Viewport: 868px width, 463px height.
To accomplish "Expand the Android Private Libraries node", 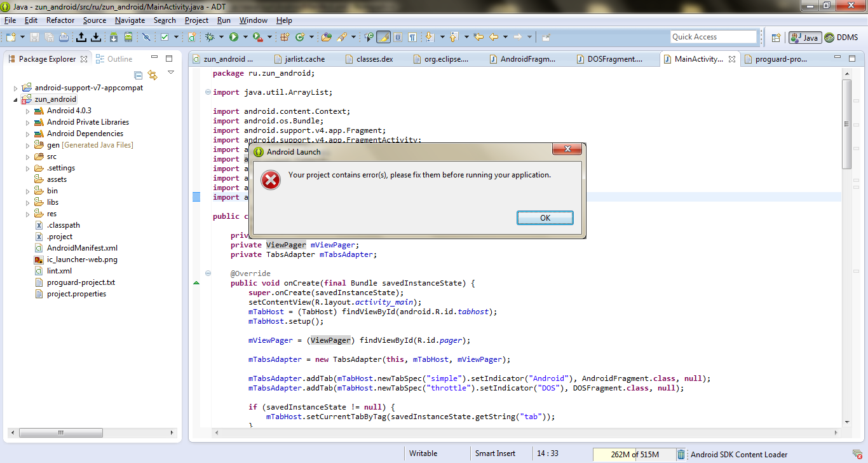I will click(27, 122).
